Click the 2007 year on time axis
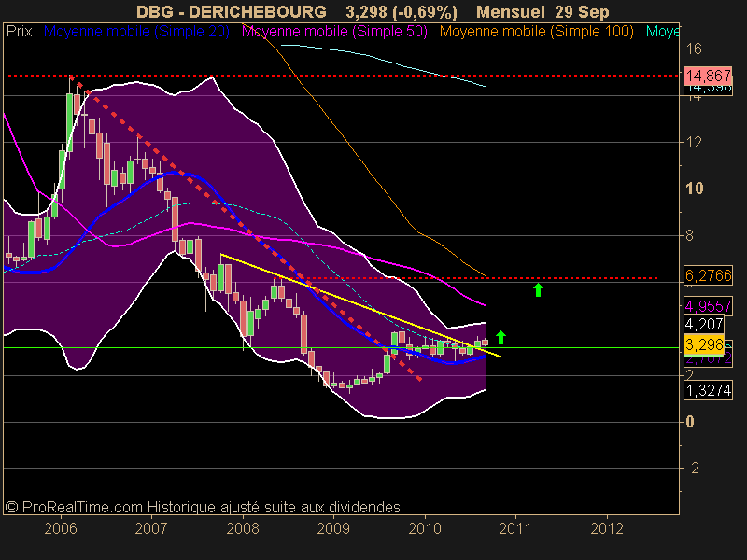Screen dimensions: 747x560 click(x=151, y=528)
